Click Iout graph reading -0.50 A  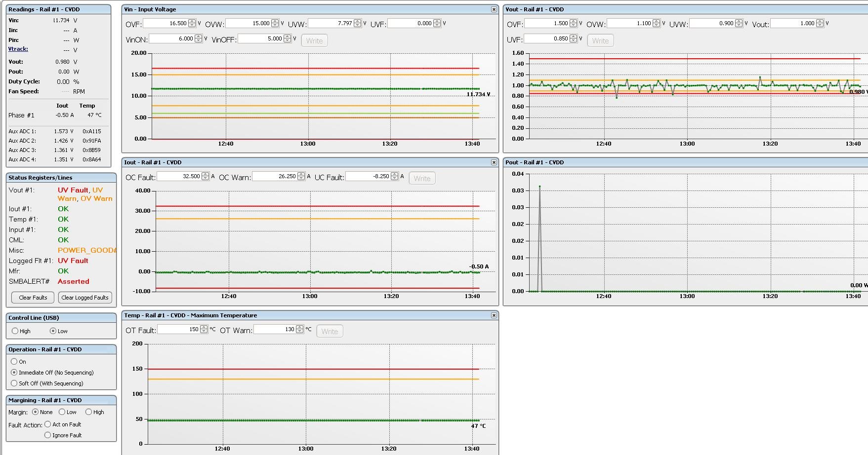[x=479, y=266]
